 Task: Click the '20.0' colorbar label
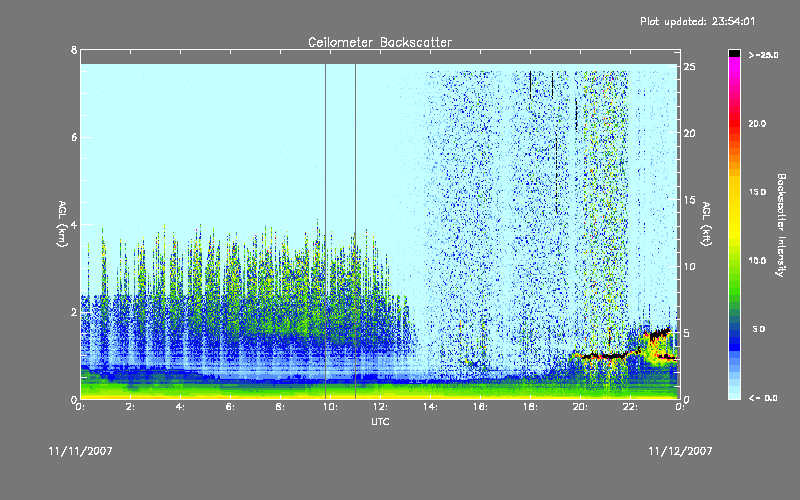click(757, 123)
